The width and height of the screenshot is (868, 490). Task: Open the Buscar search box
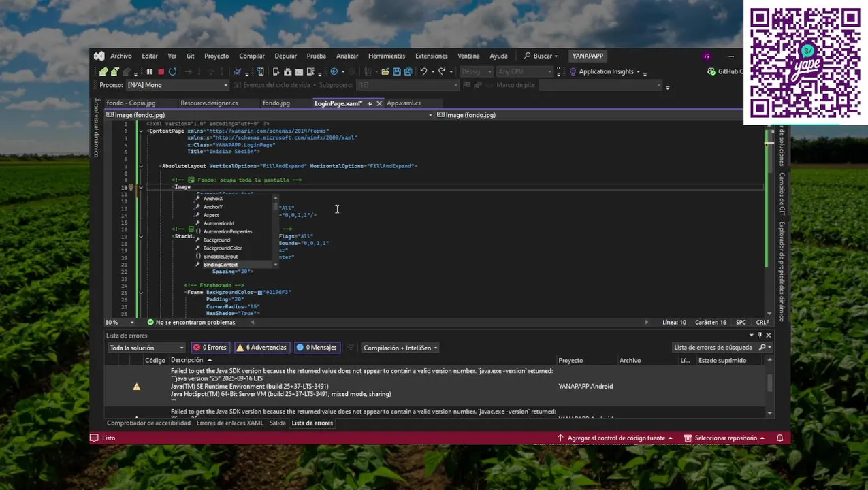tap(541, 56)
